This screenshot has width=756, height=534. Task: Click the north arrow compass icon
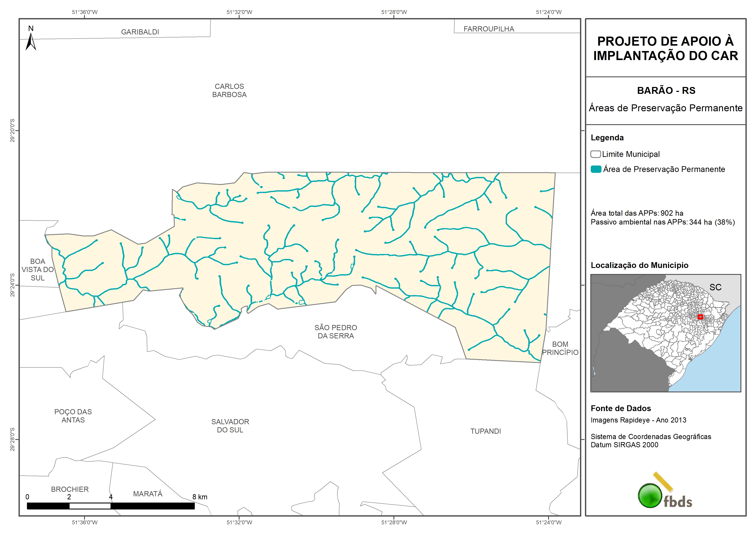pyautogui.click(x=31, y=41)
